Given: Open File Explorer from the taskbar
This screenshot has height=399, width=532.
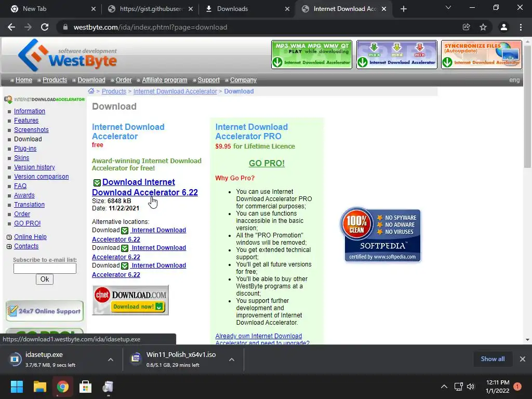Looking at the screenshot, I should [39, 387].
